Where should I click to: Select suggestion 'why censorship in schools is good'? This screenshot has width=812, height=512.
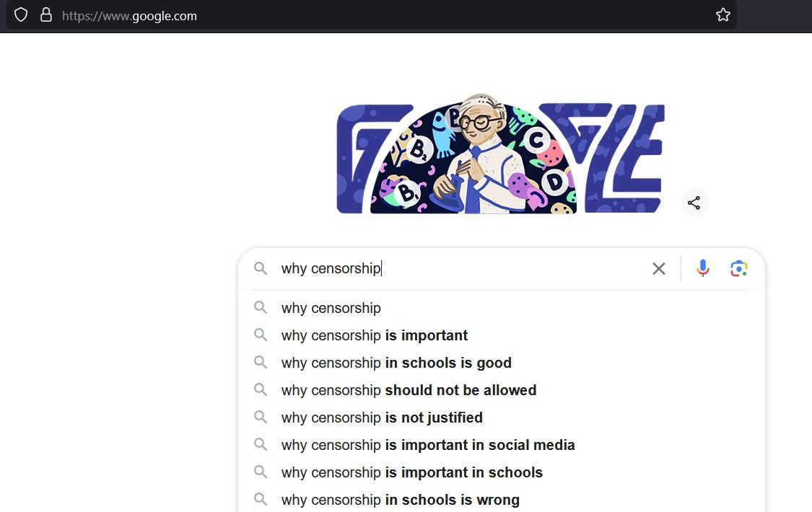(396, 363)
